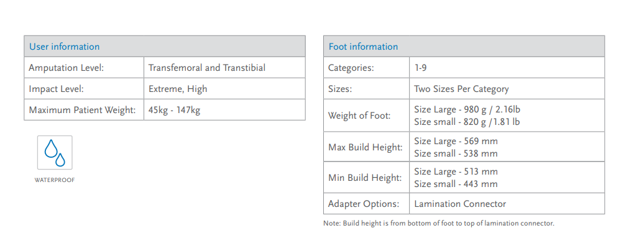The image size is (644, 233).
Task: Select the WATERPROOF label under icon
Action: pyautogui.click(x=55, y=180)
